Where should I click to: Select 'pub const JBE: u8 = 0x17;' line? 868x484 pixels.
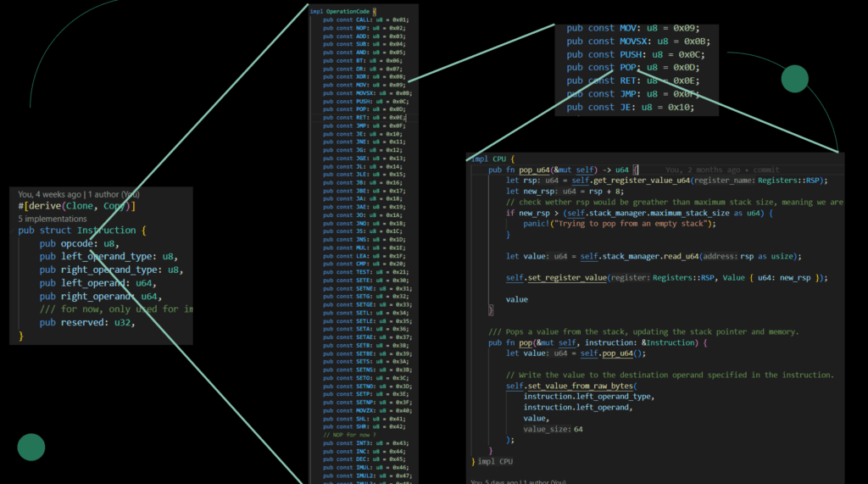point(364,191)
